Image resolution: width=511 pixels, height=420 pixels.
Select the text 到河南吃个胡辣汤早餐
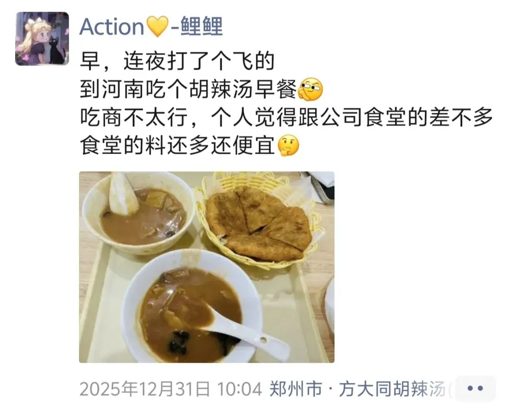click(x=188, y=89)
